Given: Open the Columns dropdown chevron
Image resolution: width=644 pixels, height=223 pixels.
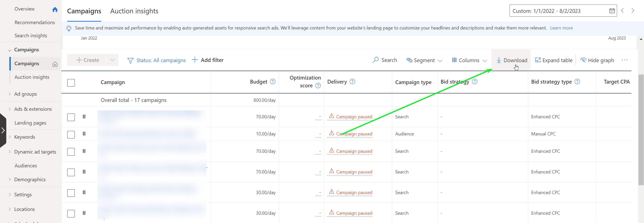Looking at the screenshot, I should pyautogui.click(x=485, y=61).
